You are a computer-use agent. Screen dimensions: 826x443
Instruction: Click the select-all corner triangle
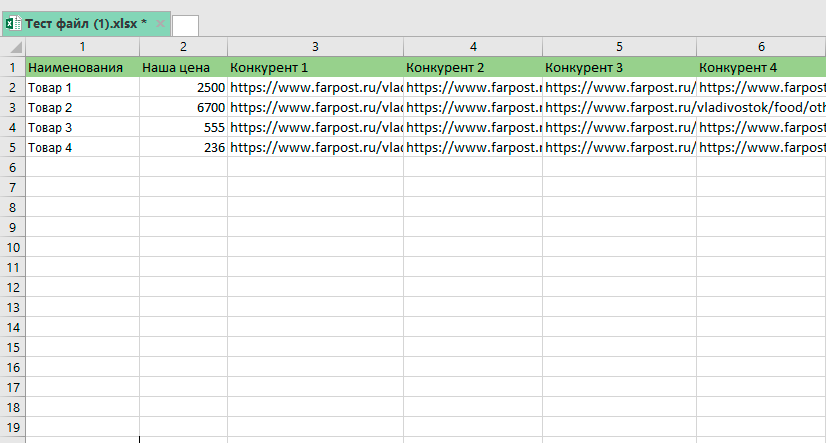[x=12, y=47]
